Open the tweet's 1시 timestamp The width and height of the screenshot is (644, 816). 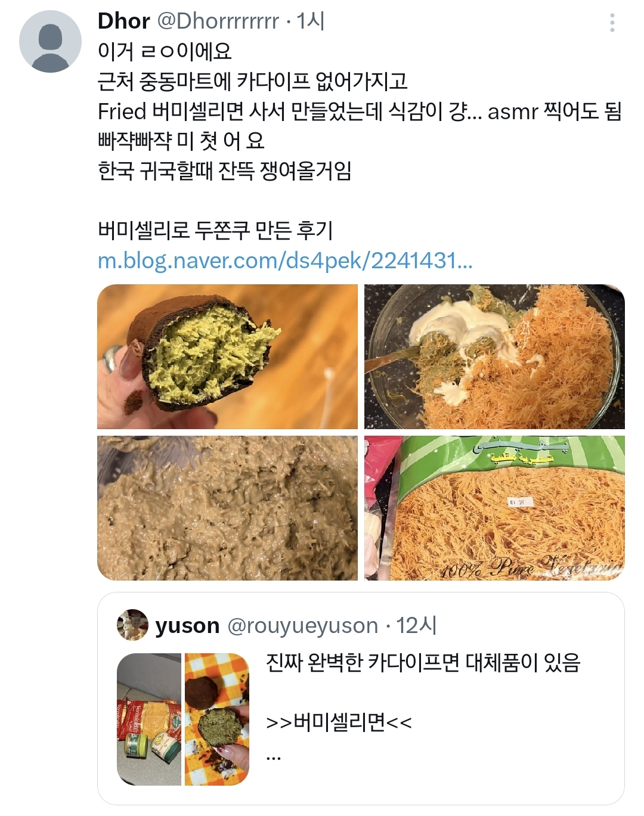310,21
